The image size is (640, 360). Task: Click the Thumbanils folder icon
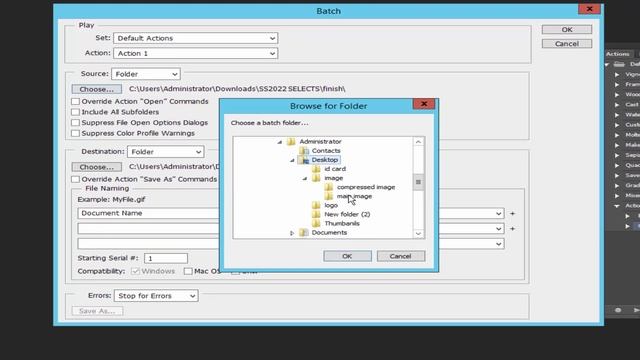coord(316,223)
